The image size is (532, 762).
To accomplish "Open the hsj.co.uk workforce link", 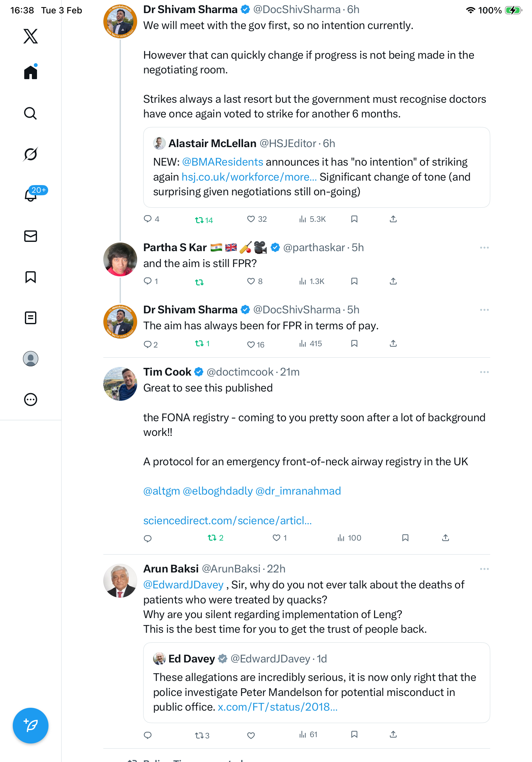I will 249,177.
